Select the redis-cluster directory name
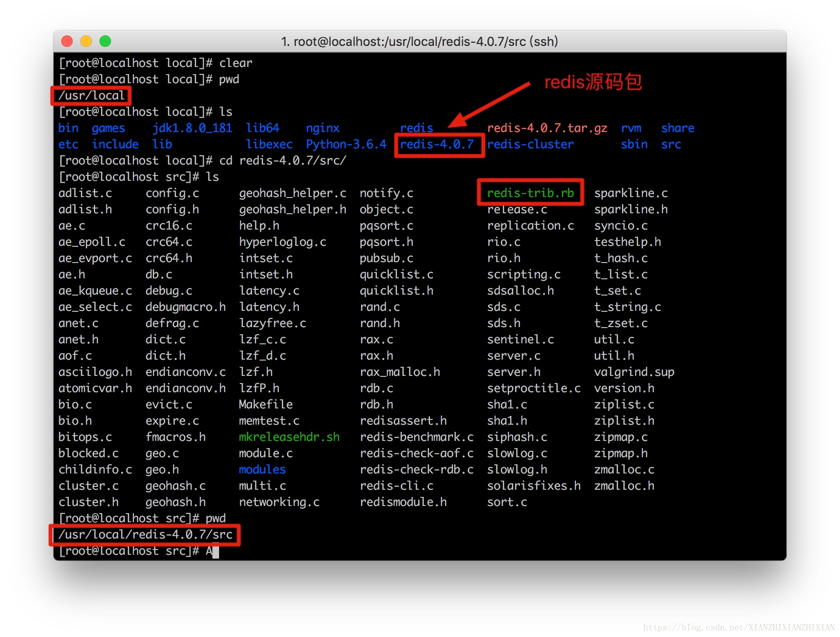 click(x=531, y=144)
